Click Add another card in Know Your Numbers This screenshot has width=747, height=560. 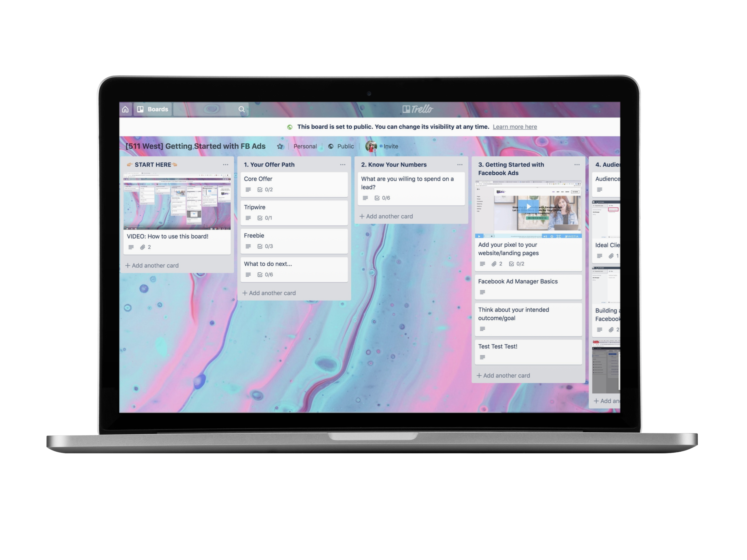click(386, 215)
